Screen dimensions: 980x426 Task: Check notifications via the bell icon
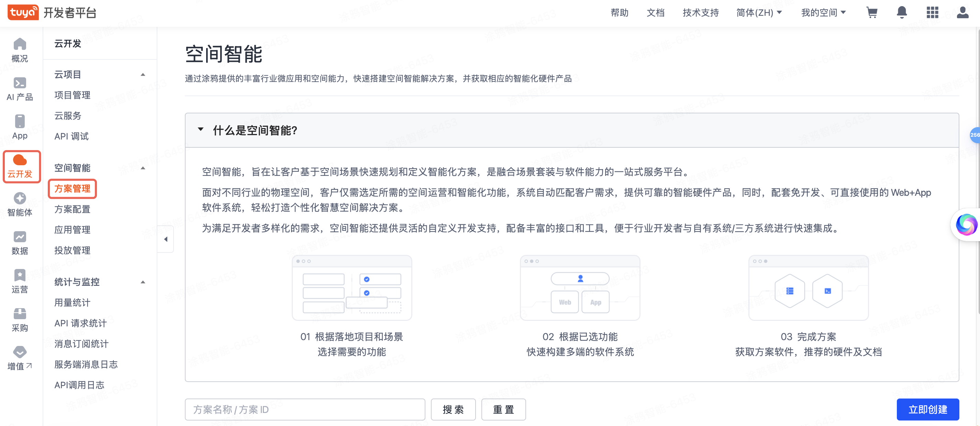point(902,13)
